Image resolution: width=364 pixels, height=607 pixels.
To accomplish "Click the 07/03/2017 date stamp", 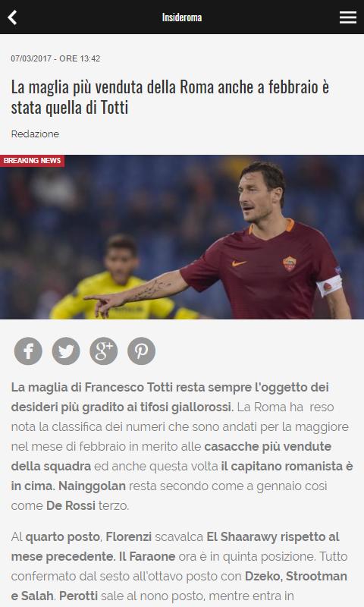I will [x=31, y=58].
